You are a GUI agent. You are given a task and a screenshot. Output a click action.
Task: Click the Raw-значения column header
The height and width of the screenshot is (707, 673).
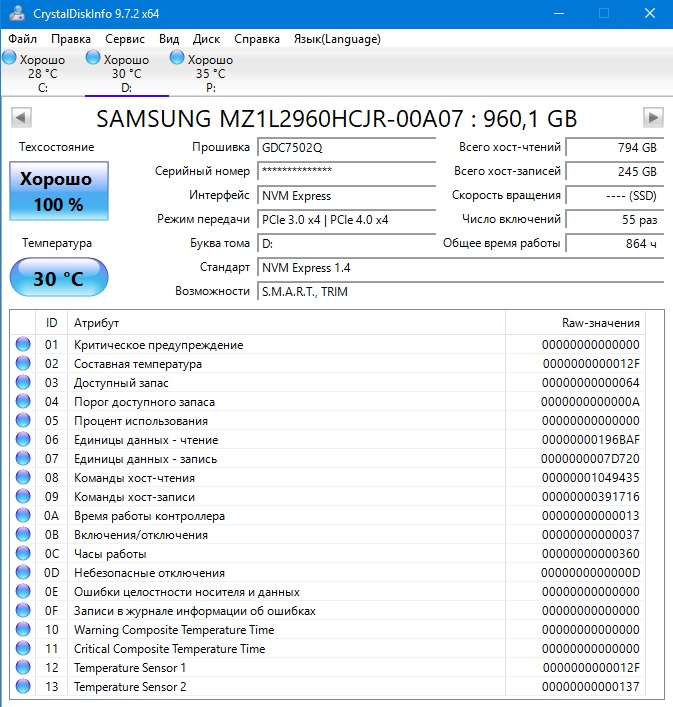pos(576,323)
